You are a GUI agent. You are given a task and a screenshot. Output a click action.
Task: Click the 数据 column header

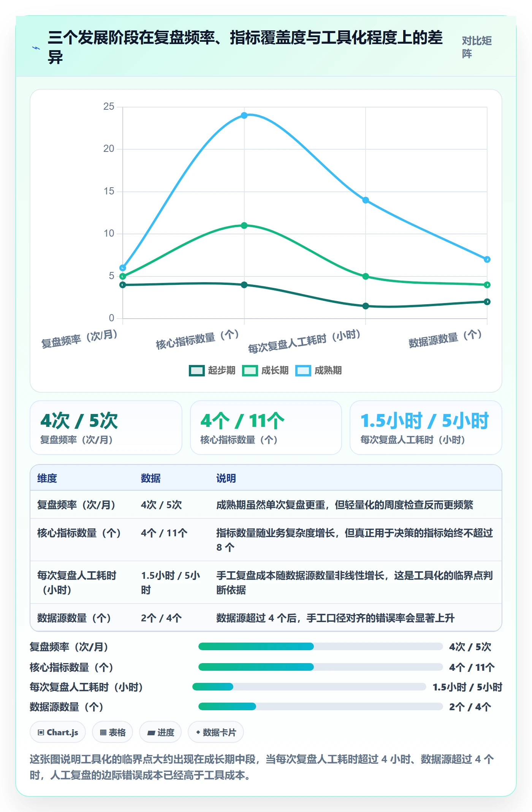pos(151,478)
